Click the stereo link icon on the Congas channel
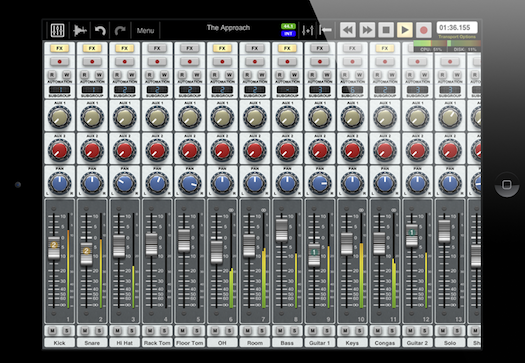Viewport: 525px width, 363px height. (393, 210)
